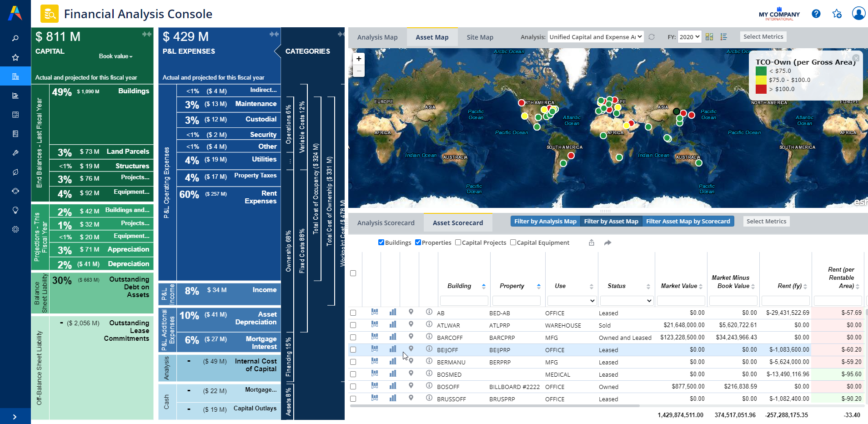Enable the Capital Projects checkbox
Viewport: 868px width, 424px height.
click(458, 242)
